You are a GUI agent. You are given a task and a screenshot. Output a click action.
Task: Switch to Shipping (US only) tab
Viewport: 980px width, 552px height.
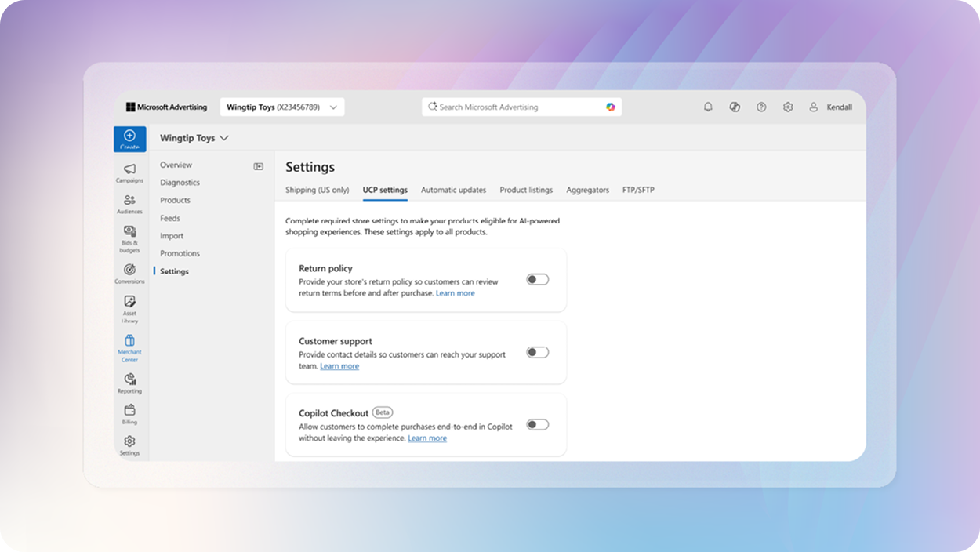(x=318, y=190)
